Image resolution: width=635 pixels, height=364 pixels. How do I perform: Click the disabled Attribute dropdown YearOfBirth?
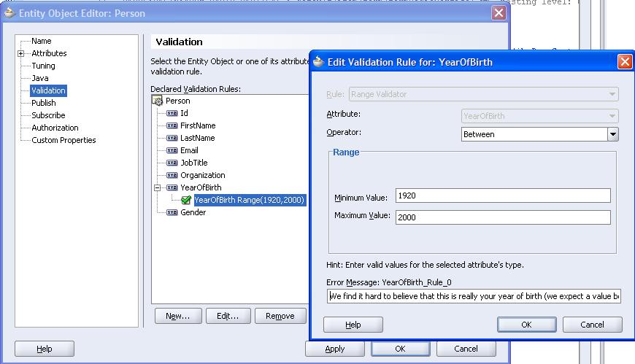point(540,116)
